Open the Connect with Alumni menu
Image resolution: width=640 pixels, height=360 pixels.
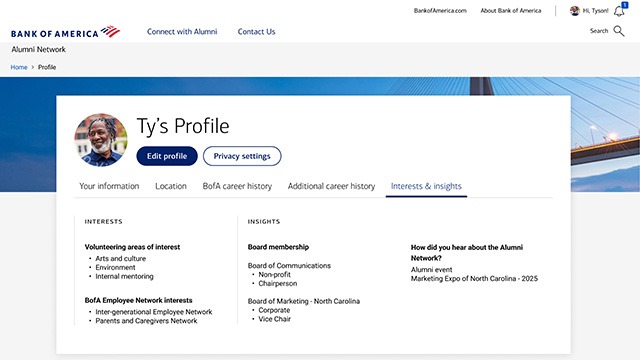[182, 31]
